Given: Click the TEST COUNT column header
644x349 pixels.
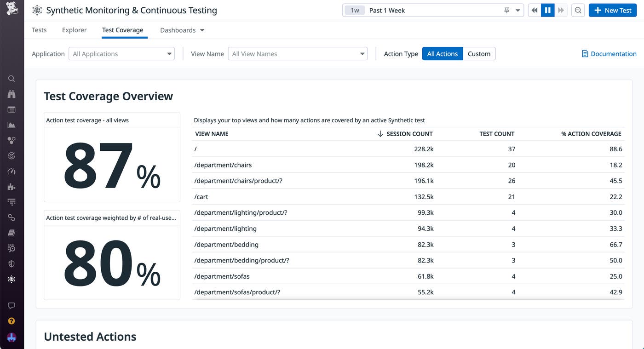Looking at the screenshot, I should point(497,134).
